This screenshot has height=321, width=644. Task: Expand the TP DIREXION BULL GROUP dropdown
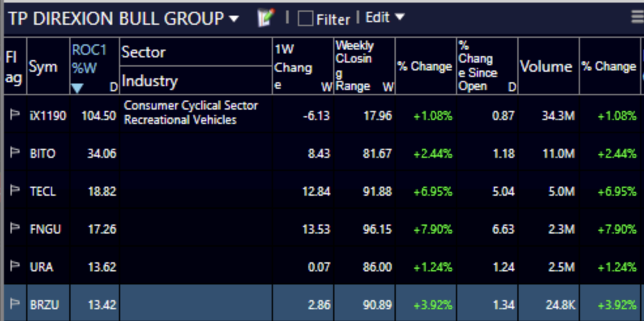[234, 19]
